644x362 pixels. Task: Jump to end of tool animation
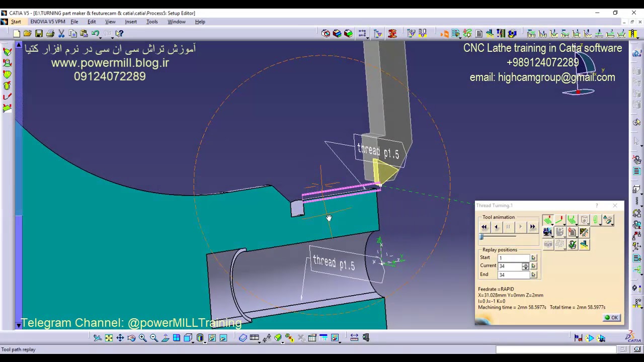(x=532, y=227)
